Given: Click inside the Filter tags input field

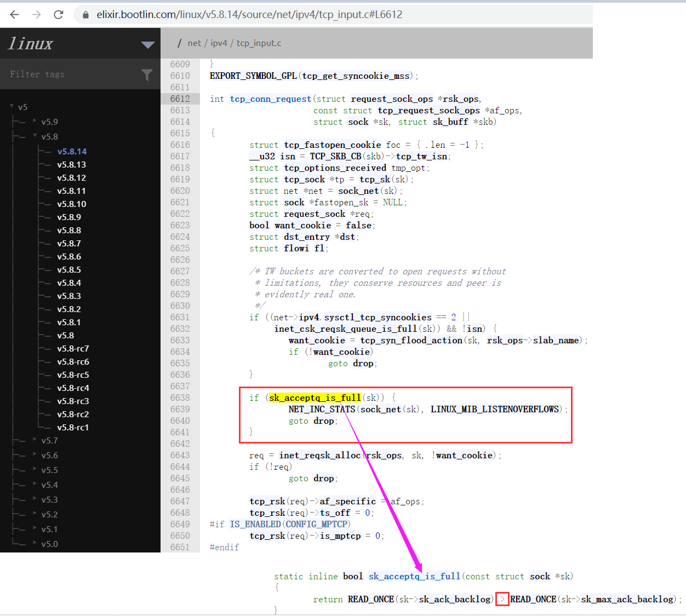Looking at the screenshot, I should [x=66, y=74].
